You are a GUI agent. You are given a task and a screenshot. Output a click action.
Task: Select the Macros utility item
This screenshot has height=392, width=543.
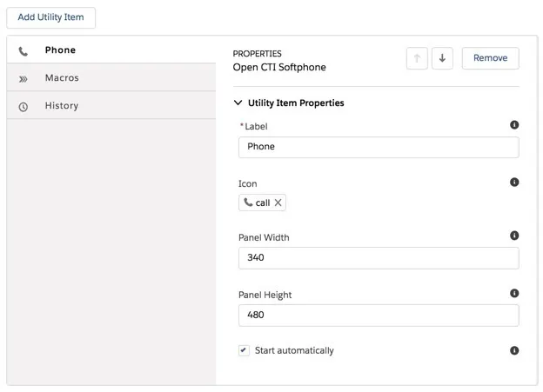111,77
